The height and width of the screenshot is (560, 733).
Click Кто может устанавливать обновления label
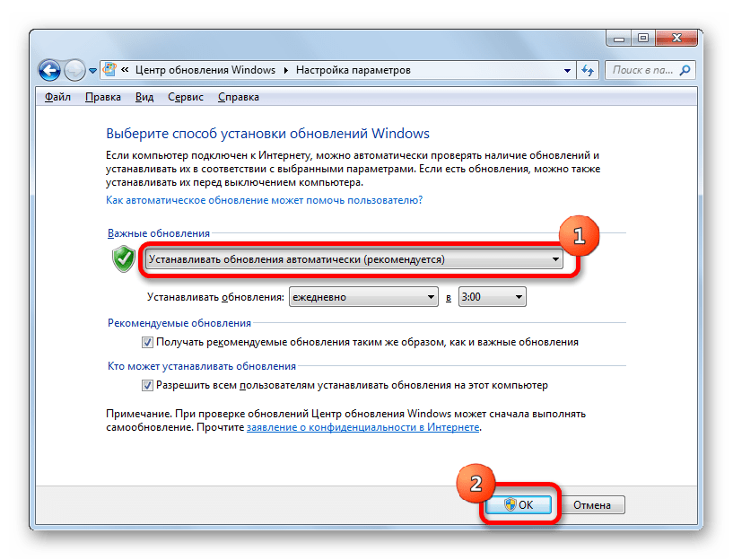[x=202, y=366]
